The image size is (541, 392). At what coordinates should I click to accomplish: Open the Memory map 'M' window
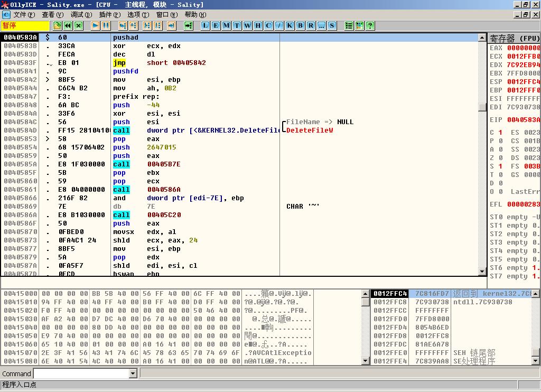(226, 25)
